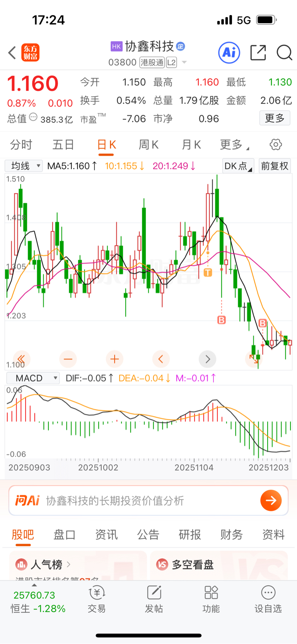Tap the 多空看盘 VS icon
The height and width of the screenshot is (644, 297).
162,565
